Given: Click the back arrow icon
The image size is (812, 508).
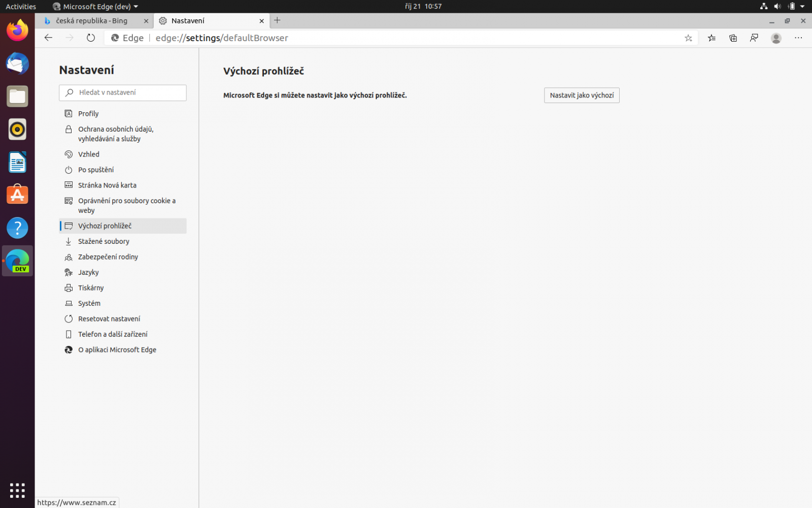Looking at the screenshot, I should tap(48, 38).
